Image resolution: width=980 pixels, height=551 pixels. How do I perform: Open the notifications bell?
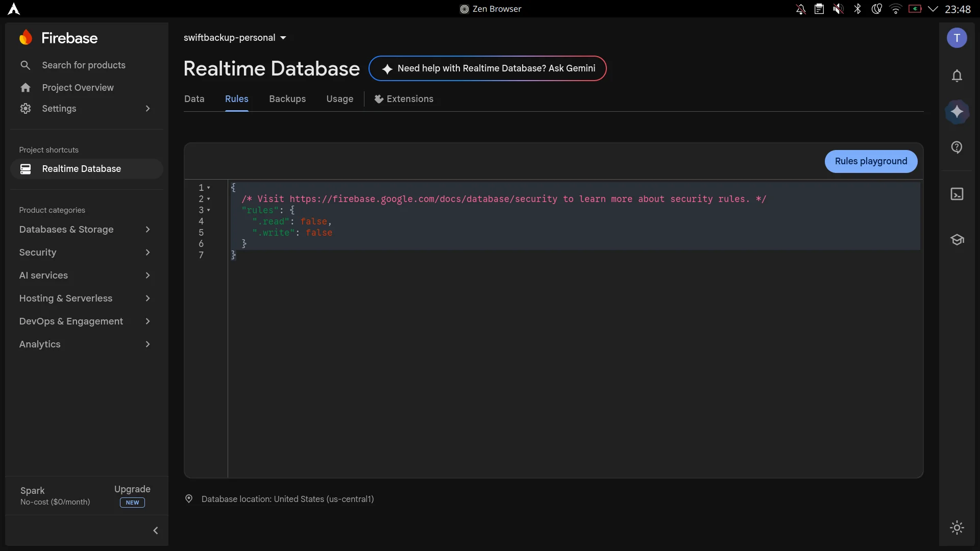coord(957,76)
